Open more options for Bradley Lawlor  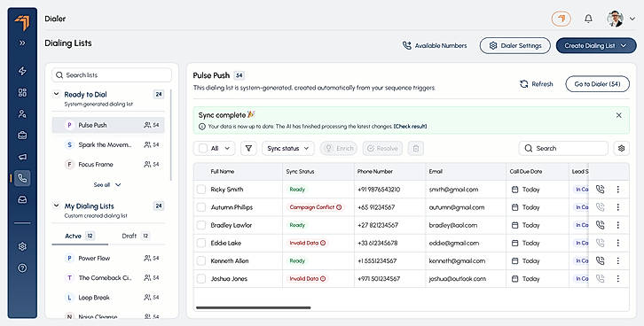[617, 225]
